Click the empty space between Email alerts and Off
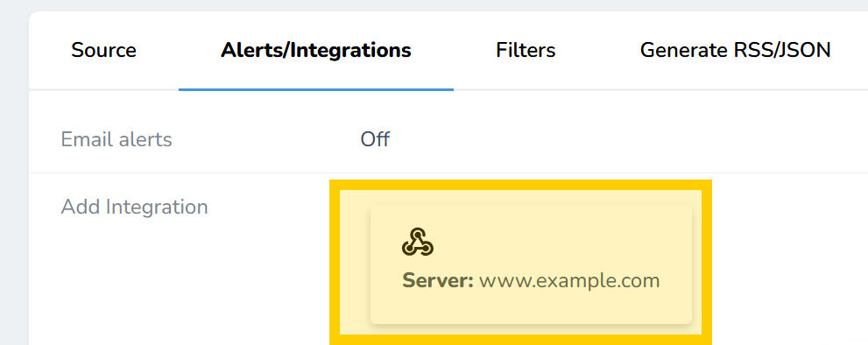The width and height of the screenshot is (868, 345). tap(265, 139)
